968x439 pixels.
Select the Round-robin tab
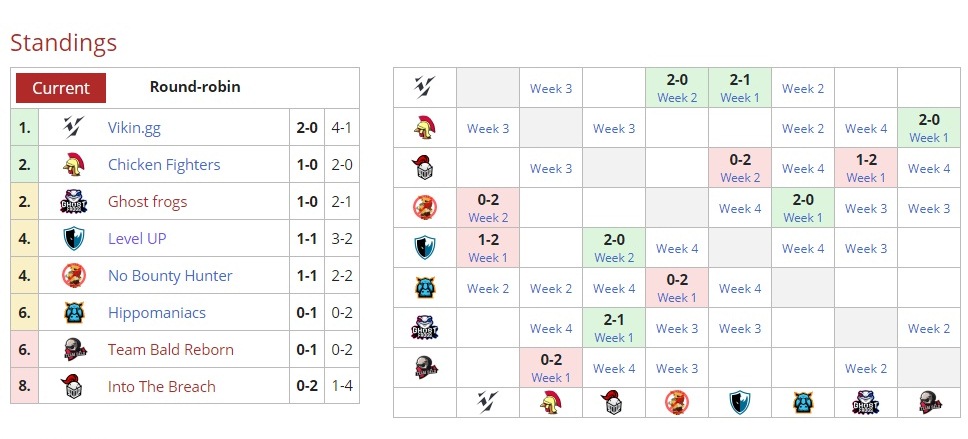(195, 87)
